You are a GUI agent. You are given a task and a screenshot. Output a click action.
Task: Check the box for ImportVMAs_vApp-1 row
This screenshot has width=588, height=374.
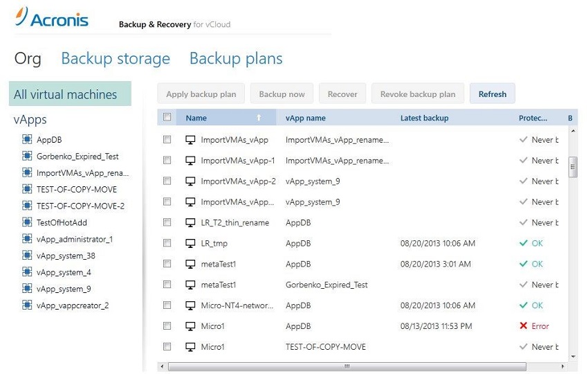(167, 160)
